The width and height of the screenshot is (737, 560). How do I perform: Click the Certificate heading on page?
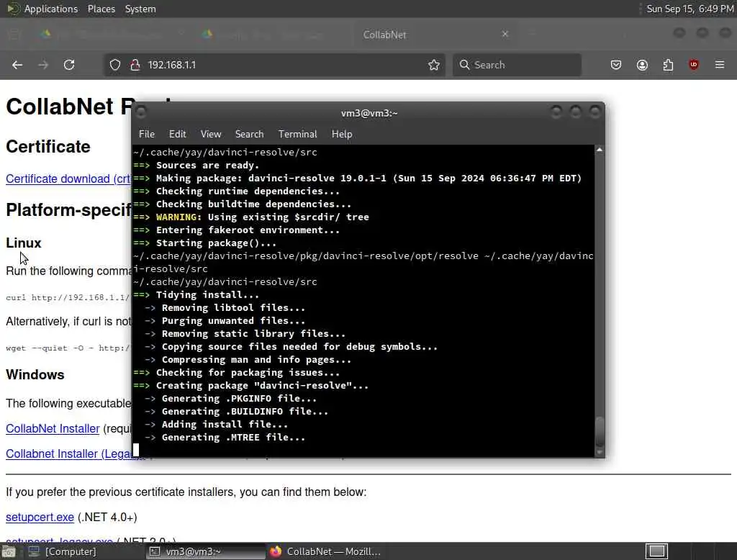(x=48, y=147)
